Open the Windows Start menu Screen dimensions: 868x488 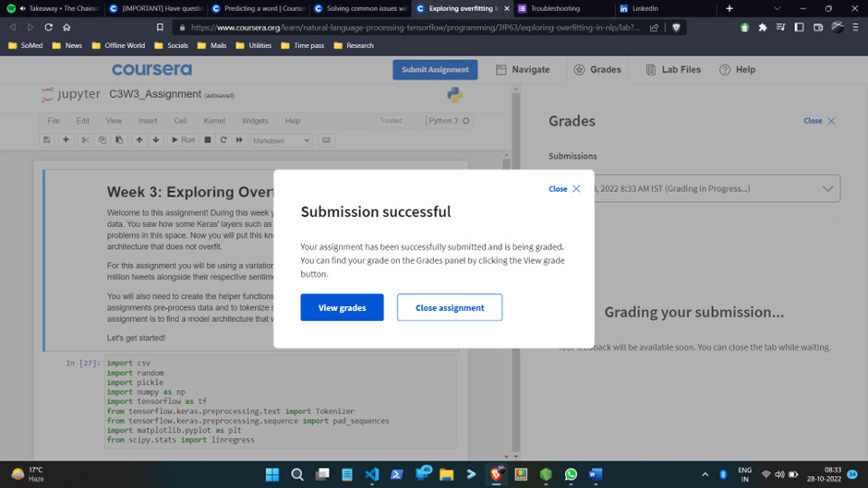point(272,474)
